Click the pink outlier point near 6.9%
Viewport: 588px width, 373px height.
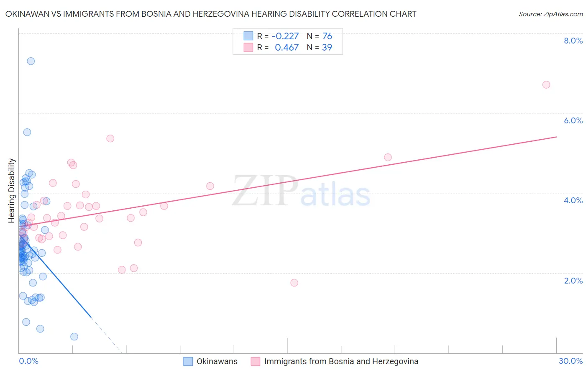[546, 84]
